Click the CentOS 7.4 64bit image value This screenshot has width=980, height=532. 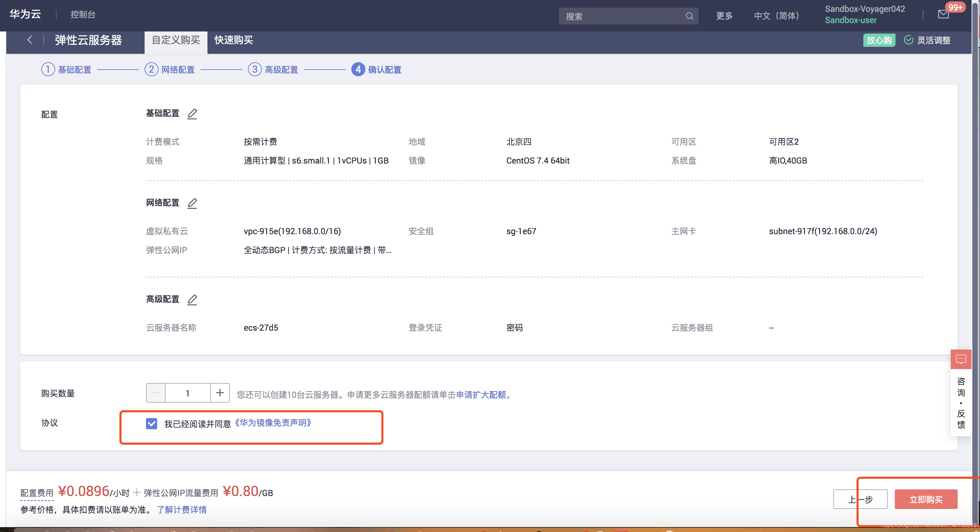537,161
